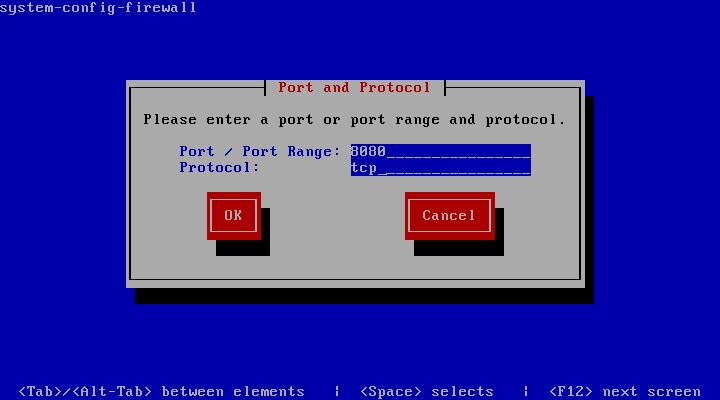Click the tcp value in the protocol field
This screenshot has height=400, width=720.
[363, 167]
